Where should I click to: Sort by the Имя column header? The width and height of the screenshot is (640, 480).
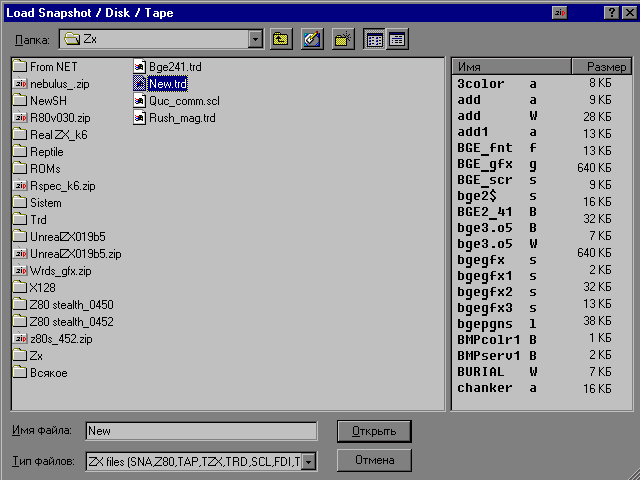(x=511, y=66)
